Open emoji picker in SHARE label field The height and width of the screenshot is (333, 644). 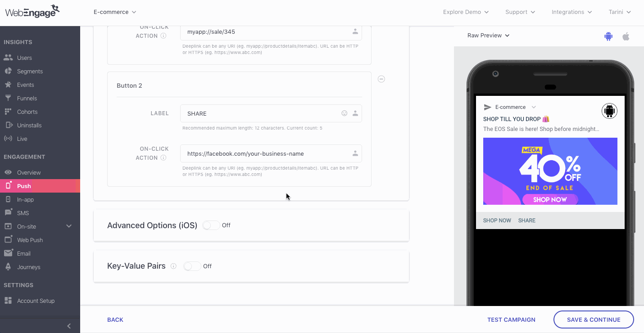pos(345,113)
